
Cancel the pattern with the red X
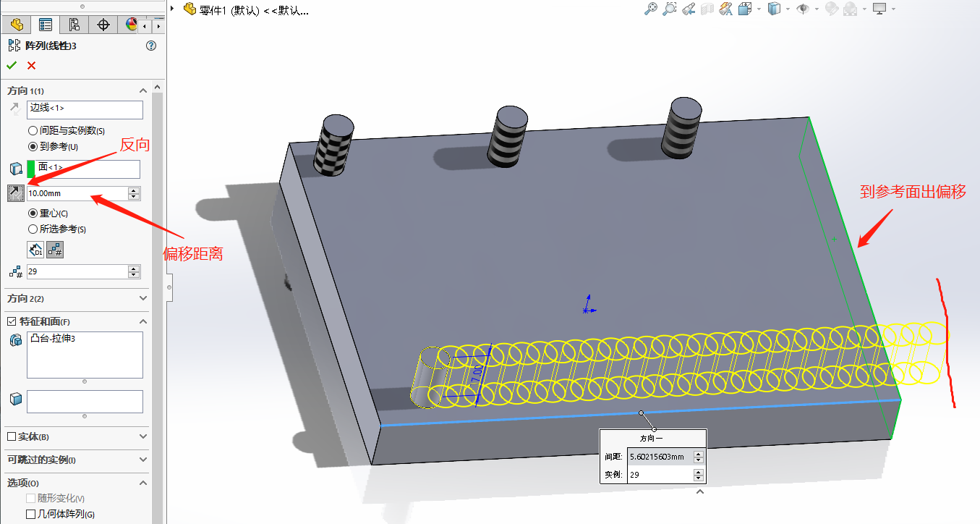click(31, 66)
